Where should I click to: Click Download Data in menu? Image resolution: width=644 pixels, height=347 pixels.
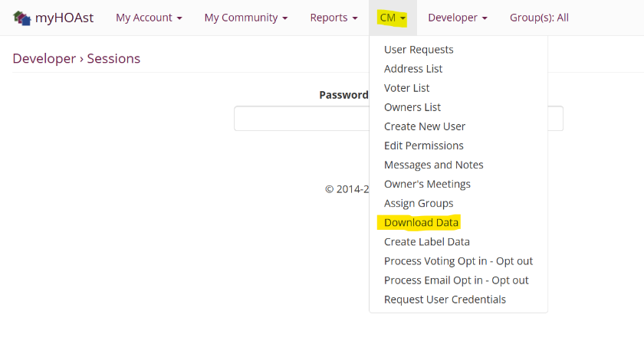click(421, 223)
